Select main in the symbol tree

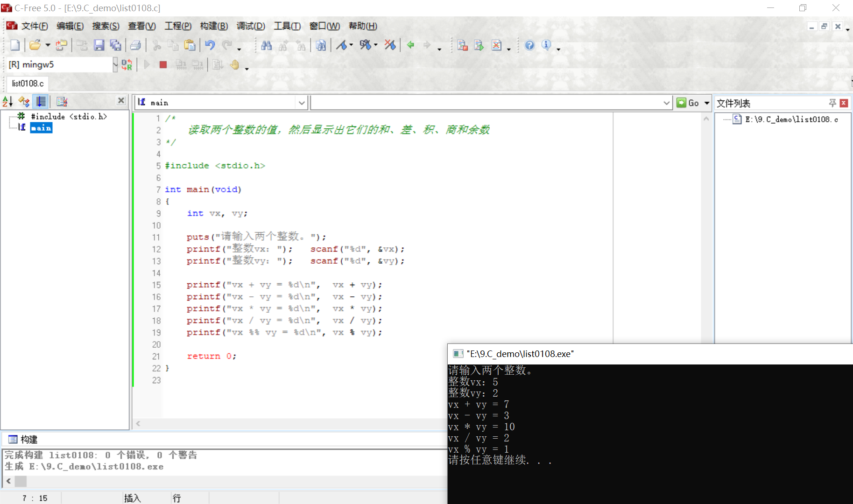pyautogui.click(x=41, y=128)
